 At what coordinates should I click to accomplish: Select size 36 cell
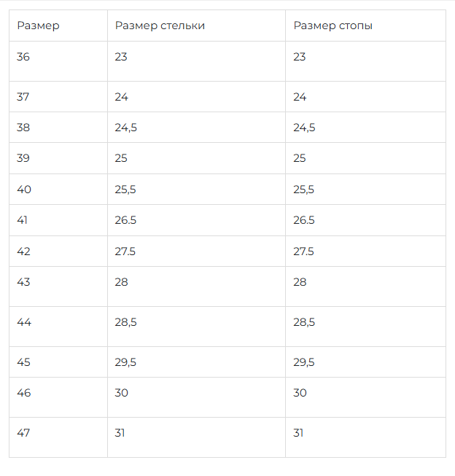coord(23,57)
